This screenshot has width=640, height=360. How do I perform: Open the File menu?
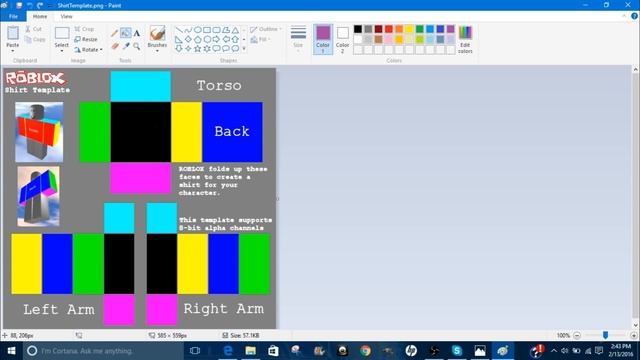click(x=13, y=16)
